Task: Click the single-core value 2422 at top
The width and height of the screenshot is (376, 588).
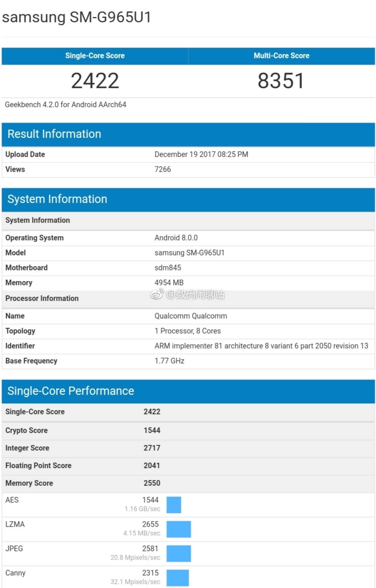Action: tap(95, 81)
